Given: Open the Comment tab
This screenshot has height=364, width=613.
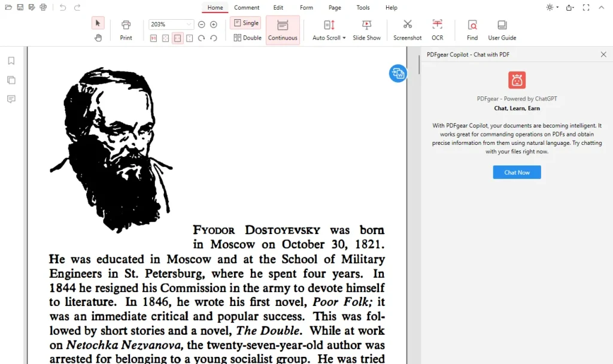Looking at the screenshot, I should [247, 7].
